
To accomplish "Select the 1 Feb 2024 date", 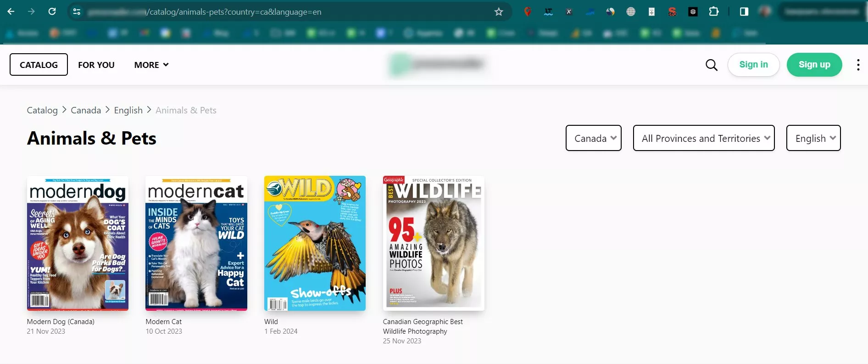I will pyautogui.click(x=281, y=331).
